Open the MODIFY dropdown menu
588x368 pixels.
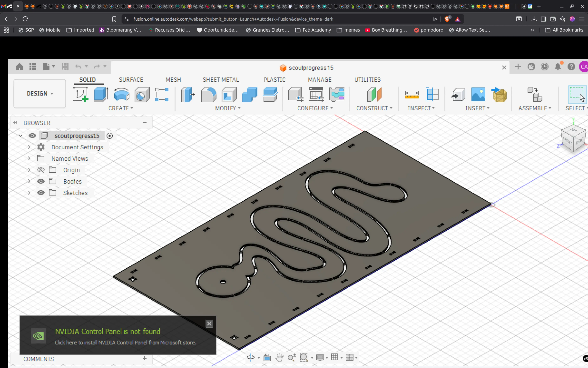pyautogui.click(x=228, y=108)
